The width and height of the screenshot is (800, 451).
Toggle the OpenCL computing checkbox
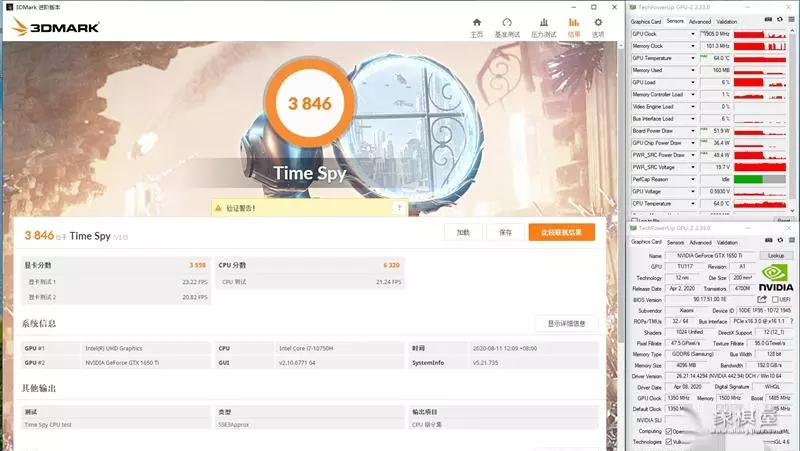(x=668, y=430)
